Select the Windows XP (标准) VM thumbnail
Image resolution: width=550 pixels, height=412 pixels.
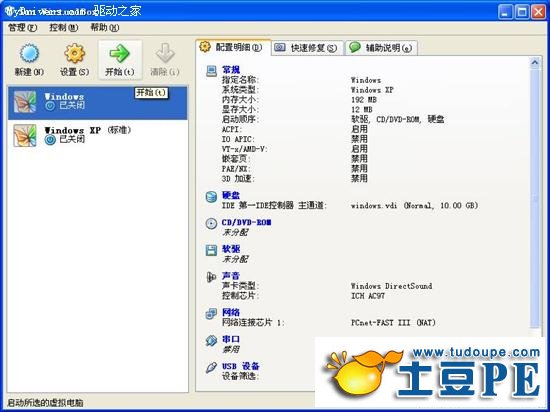pos(25,135)
